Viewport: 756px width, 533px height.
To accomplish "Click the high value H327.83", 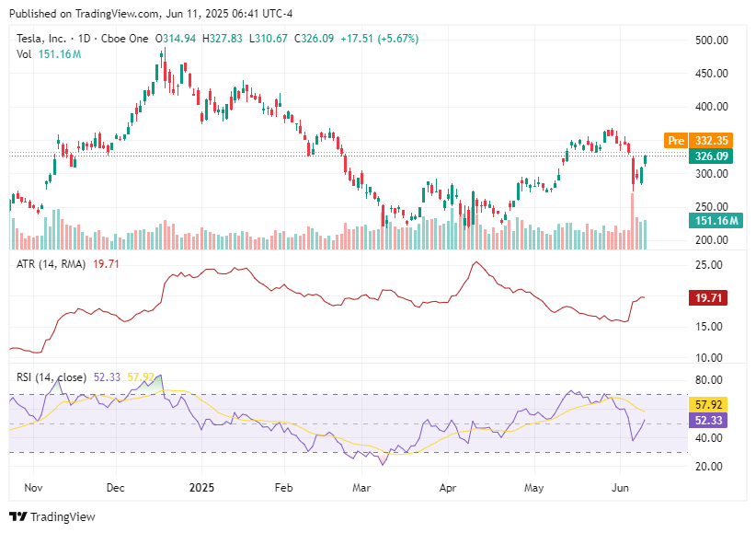I will [x=223, y=39].
